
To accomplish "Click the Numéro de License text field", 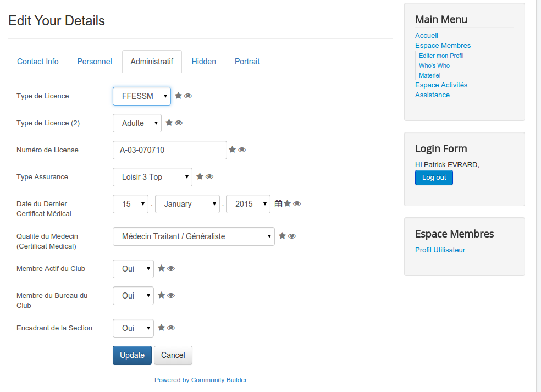I will coord(170,150).
